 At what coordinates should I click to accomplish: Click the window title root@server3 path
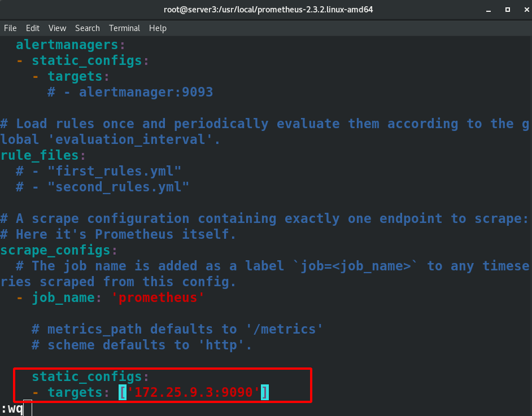[268, 10]
